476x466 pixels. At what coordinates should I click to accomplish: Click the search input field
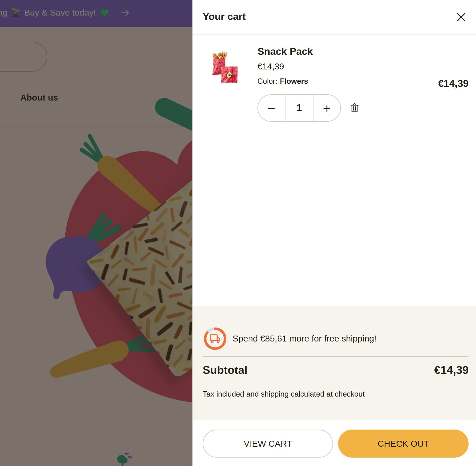pos(22,56)
